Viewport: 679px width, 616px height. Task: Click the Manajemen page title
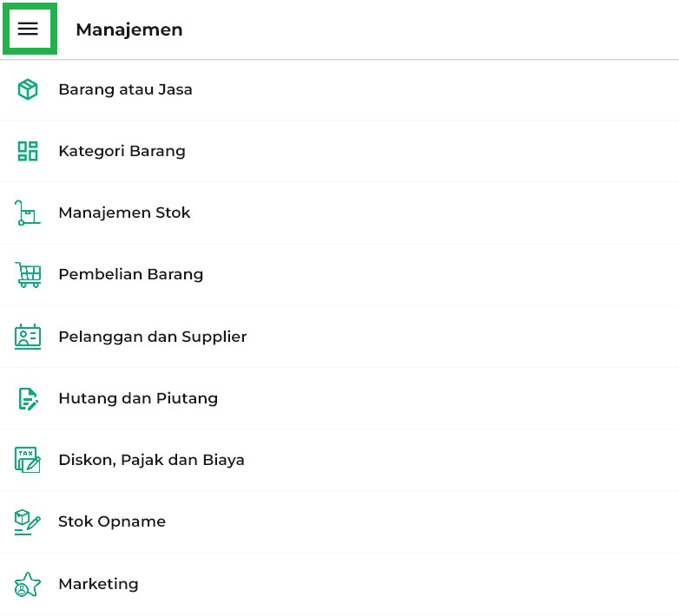(x=129, y=29)
